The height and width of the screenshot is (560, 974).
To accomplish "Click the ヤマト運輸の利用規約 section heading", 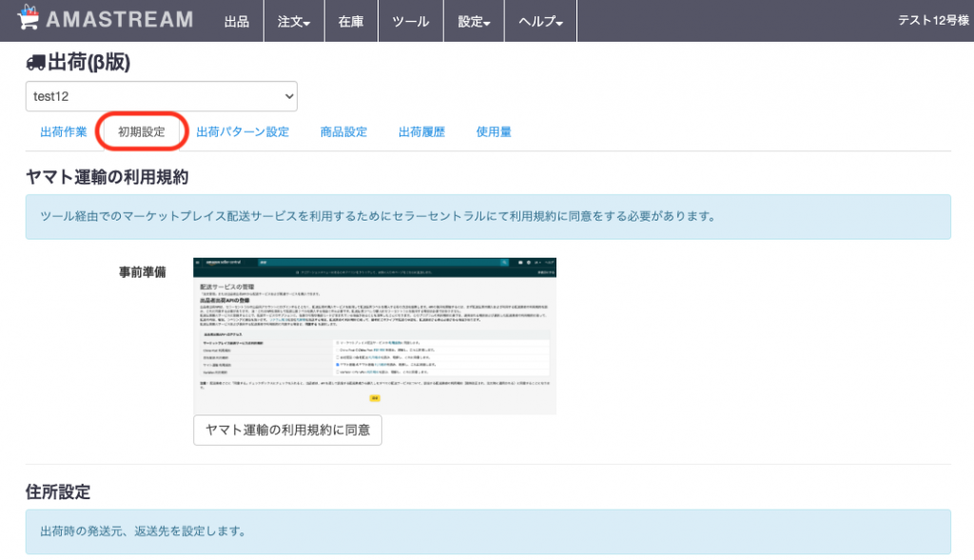I will (x=107, y=178).
